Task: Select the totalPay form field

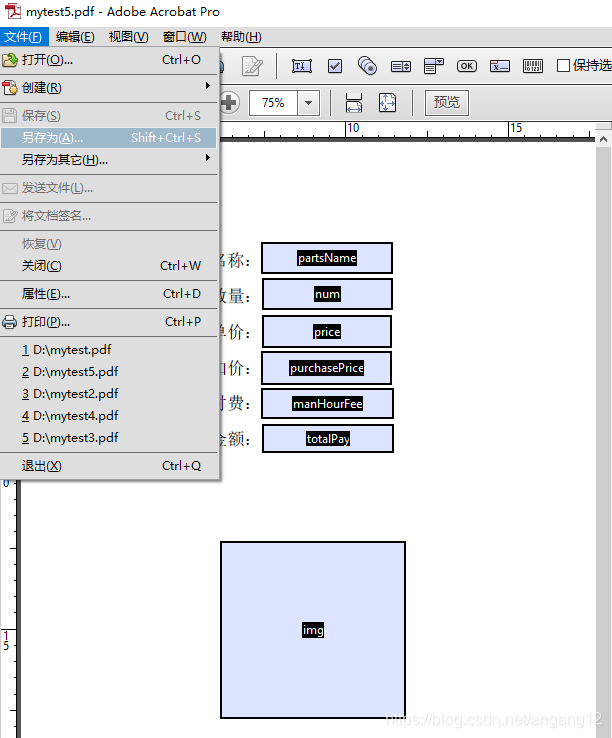Action: point(328,439)
